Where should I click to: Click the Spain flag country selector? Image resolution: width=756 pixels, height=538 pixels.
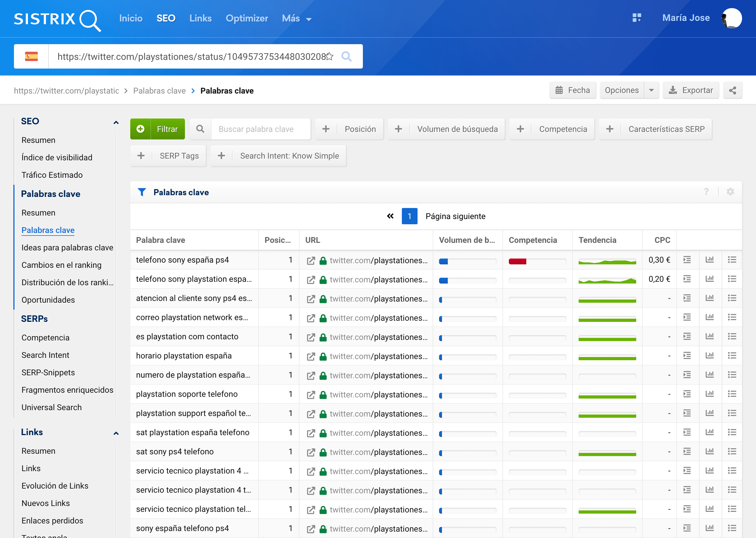(31, 56)
